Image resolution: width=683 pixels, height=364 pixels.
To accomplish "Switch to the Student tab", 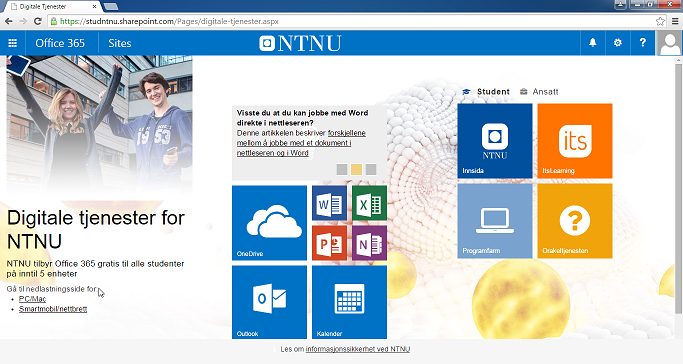I will pyautogui.click(x=486, y=91).
